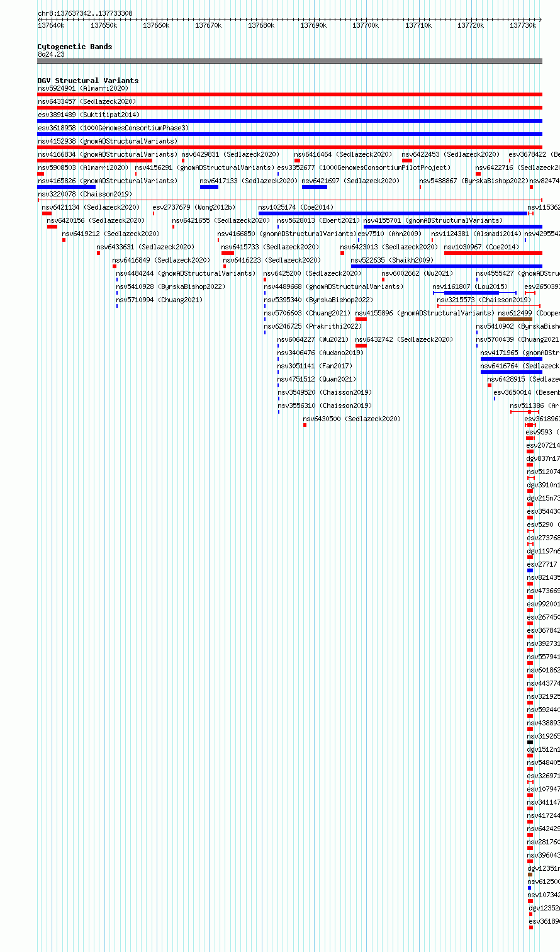Open variant nsv1124381 (Alsmadi2014)
Viewport: 560px width, 952px height.
click(x=476, y=234)
